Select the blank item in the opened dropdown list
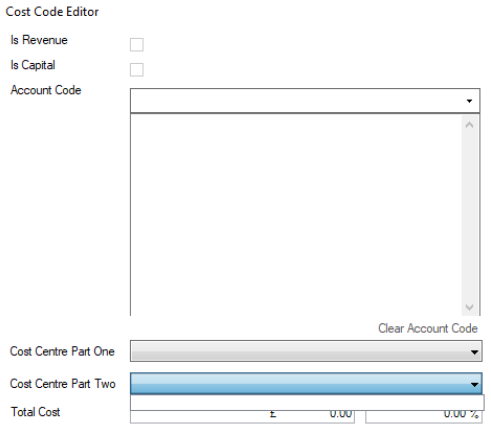This screenshot has height=431, width=491. pos(307,403)
